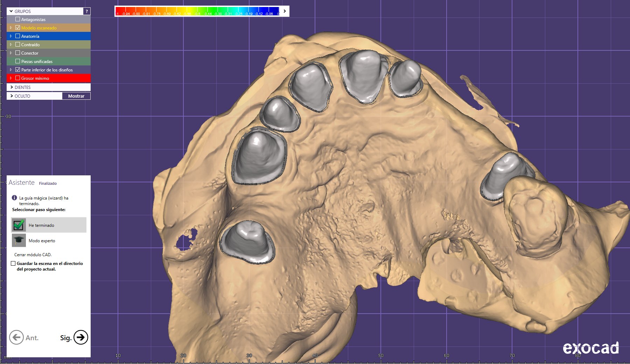This screenshot has width=630, height=364.
Task: Expand the OCULTO section
Action: (x=12, y=96)
